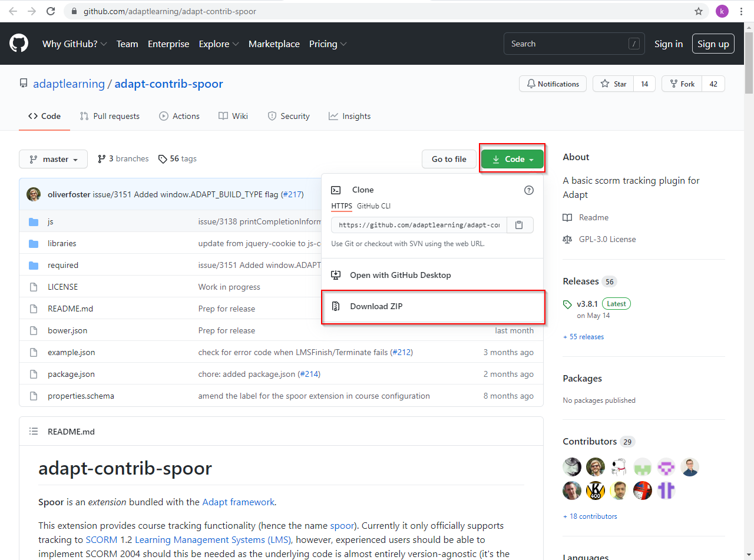
Task: Choose Download ZIP
Action: [x=432, y=306]
